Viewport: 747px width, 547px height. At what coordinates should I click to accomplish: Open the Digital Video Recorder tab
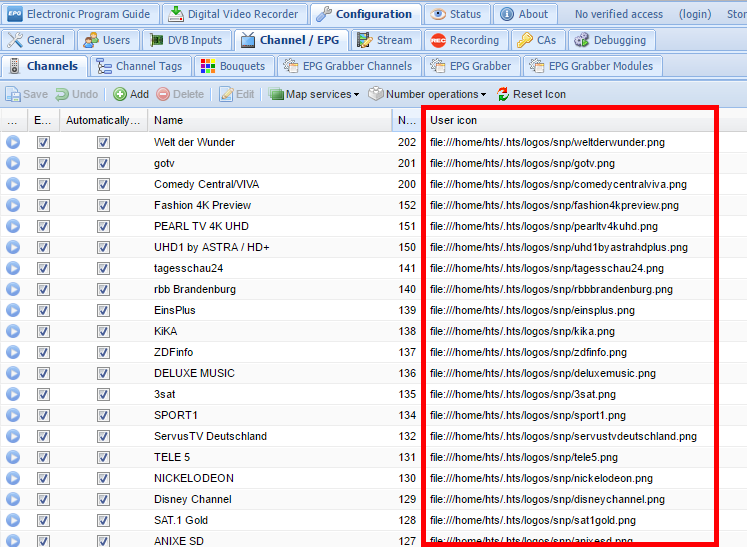point(234,14)
